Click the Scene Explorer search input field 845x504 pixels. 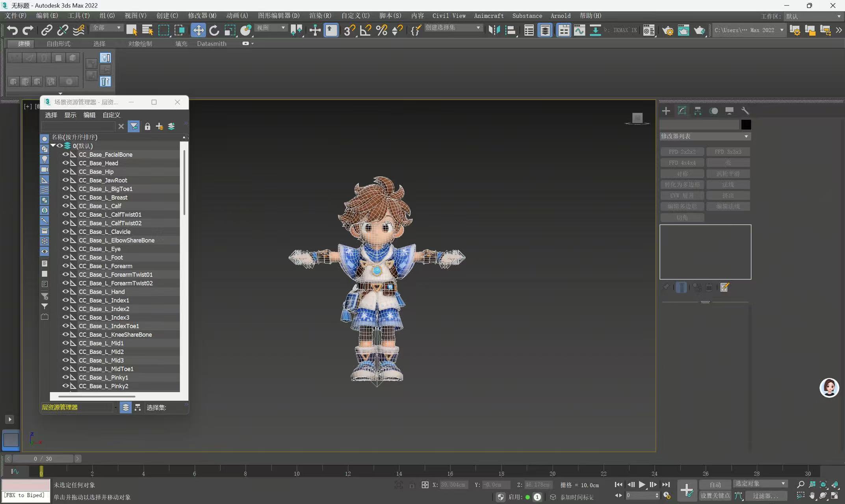coord(78,126)
